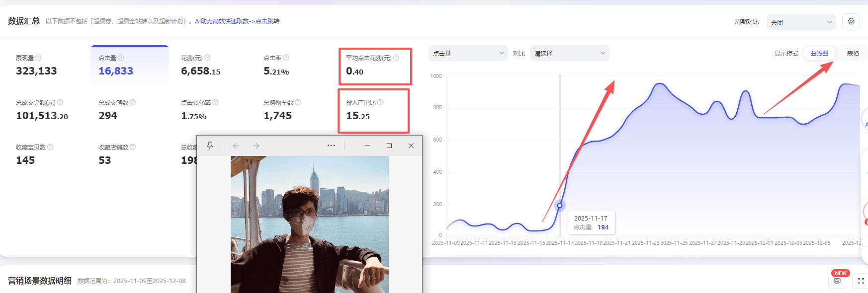This screenshot has height=293, width=868.
Task: Click the 2025-11-17 data point on chart
Action: (x=560, y=205)
